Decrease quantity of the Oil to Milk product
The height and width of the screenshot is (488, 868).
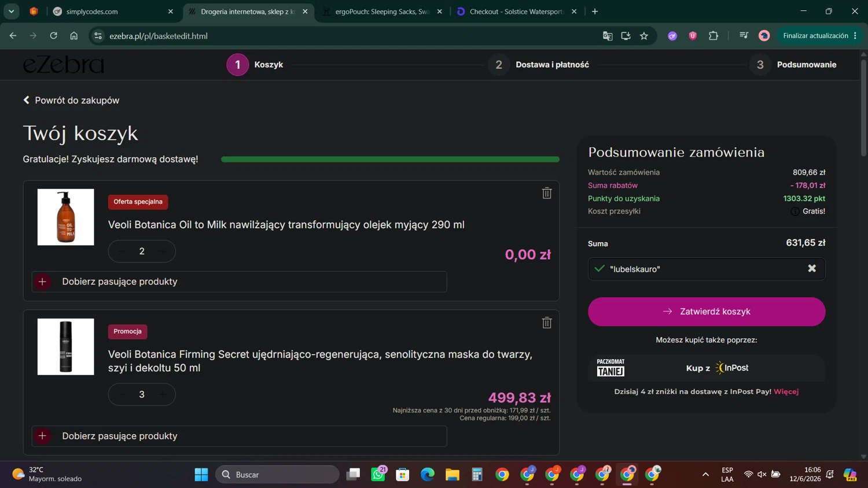point(122,252)
